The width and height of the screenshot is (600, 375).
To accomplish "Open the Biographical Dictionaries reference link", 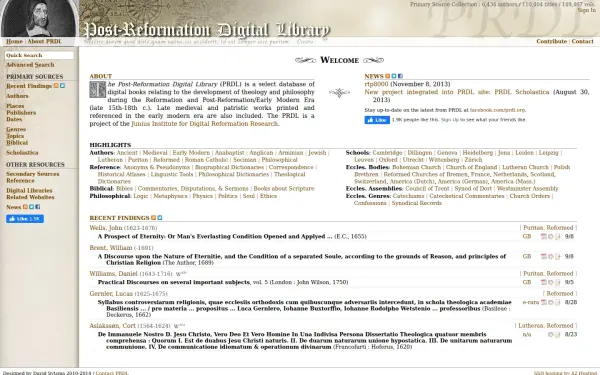I will tap(229, 167).
